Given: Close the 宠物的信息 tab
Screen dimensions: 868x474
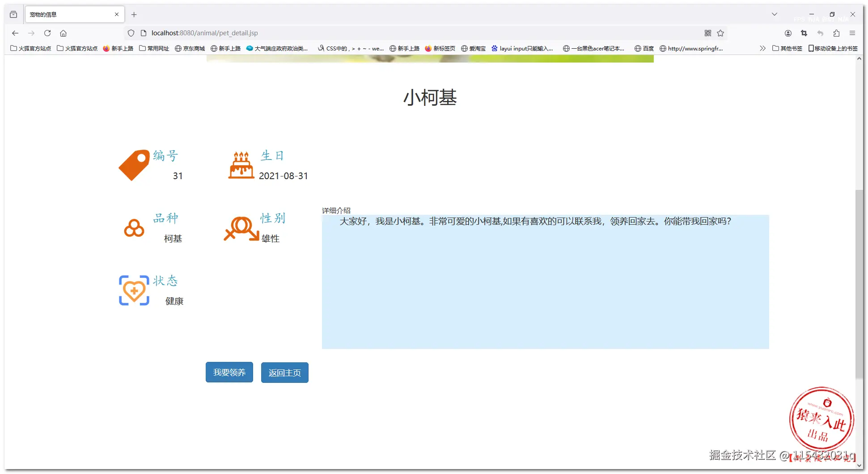Looking at the screenshot, I should point(117,15).
